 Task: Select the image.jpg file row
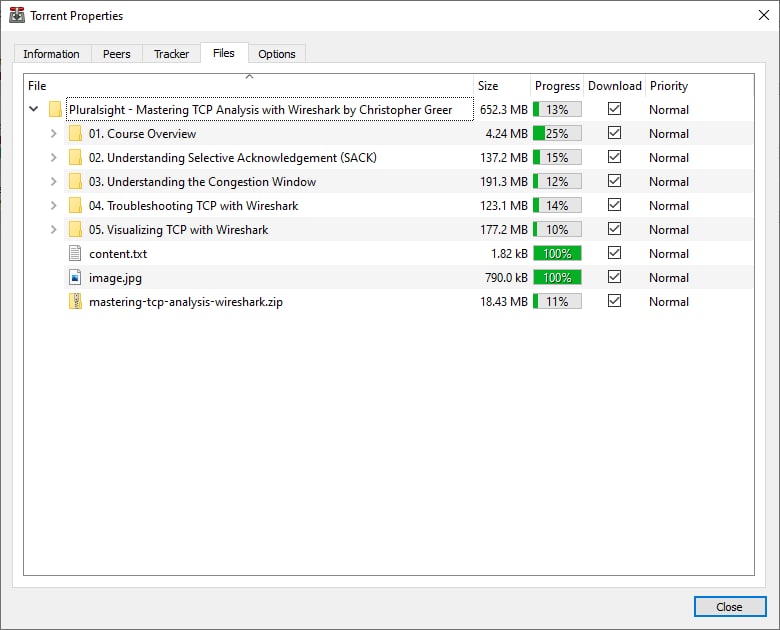click(x=408, y=277)
